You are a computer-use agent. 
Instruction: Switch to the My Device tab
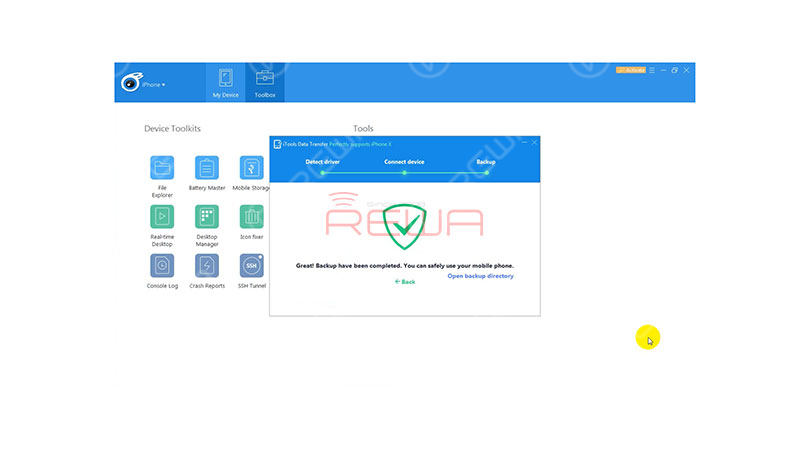[x=225, y=82]
